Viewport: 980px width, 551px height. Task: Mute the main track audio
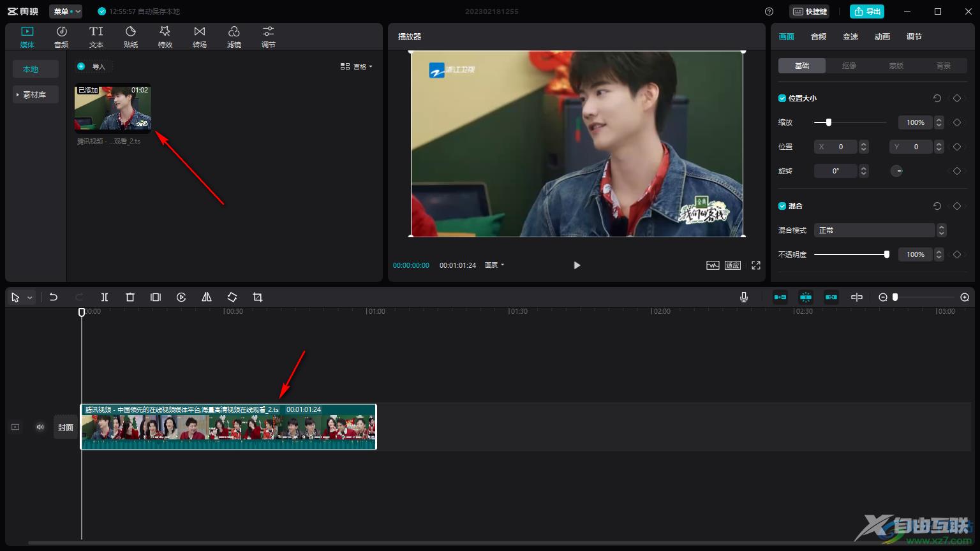tap(40, 427)
